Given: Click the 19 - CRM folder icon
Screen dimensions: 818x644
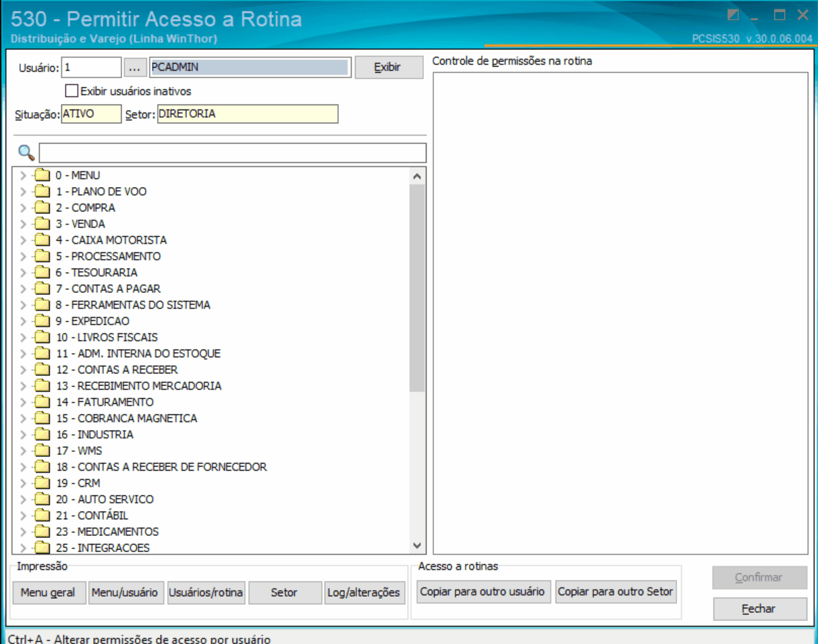Looking at the screenshot, I should 43,483.
